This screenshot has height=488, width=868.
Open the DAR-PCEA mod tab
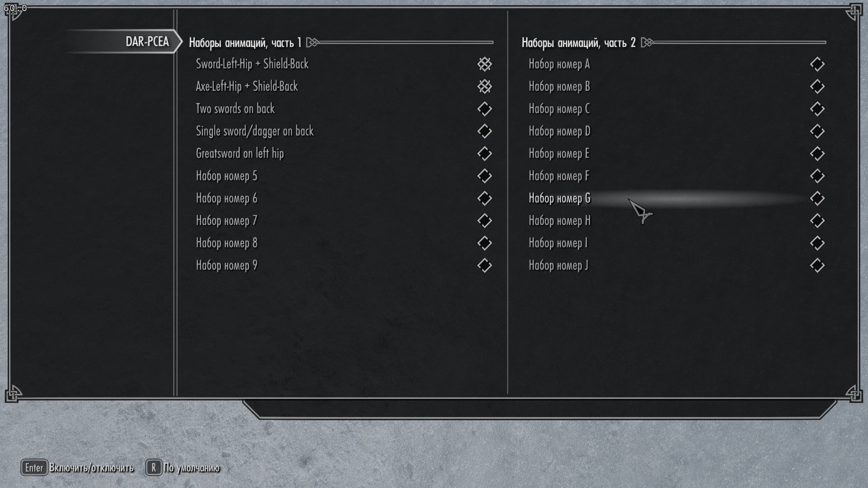pos(147,42)
